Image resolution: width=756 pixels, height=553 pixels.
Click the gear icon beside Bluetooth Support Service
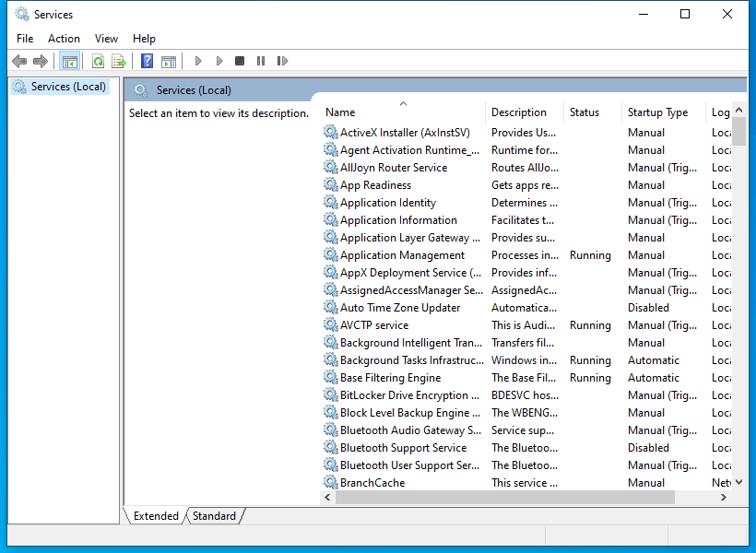330,447
